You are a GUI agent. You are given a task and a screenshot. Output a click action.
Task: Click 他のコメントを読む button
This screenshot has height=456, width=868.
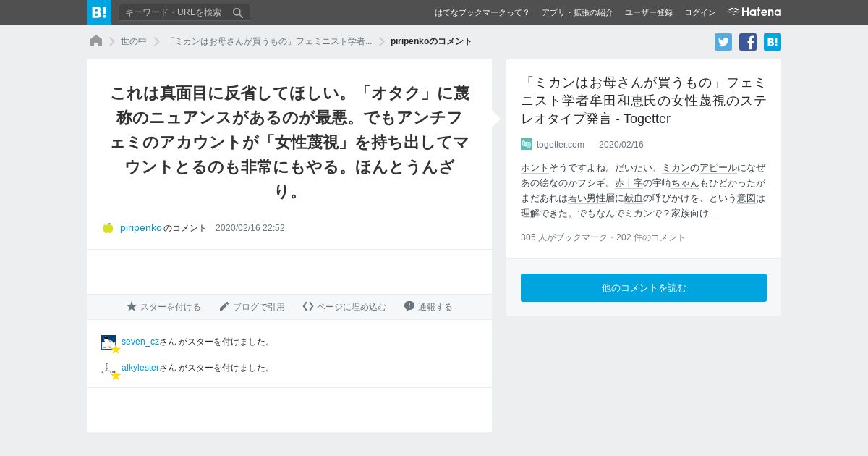[644, 287]
